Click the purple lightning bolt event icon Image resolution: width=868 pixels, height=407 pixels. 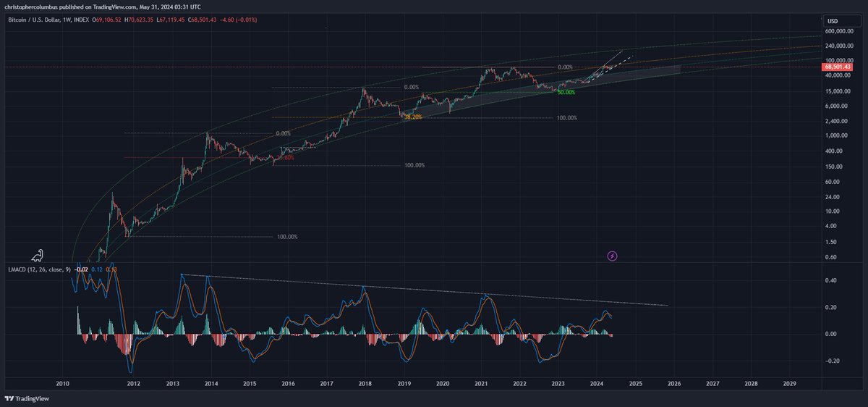[x=613, y=256]
